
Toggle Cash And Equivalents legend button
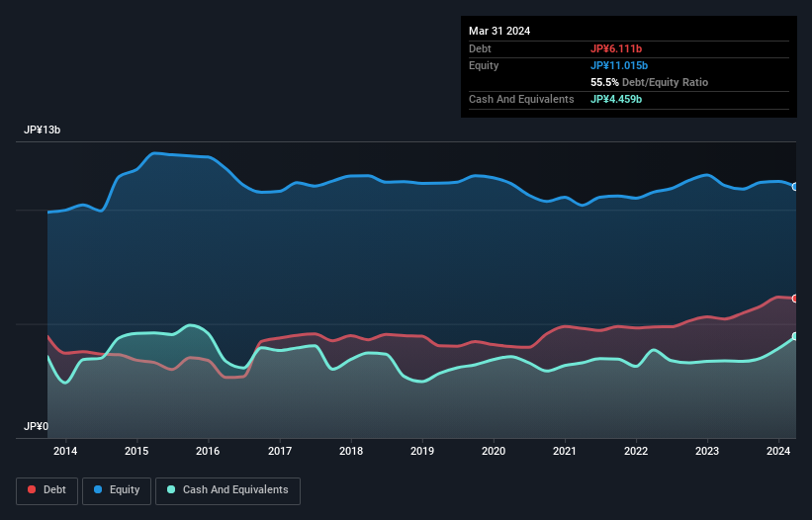point(227,490)
